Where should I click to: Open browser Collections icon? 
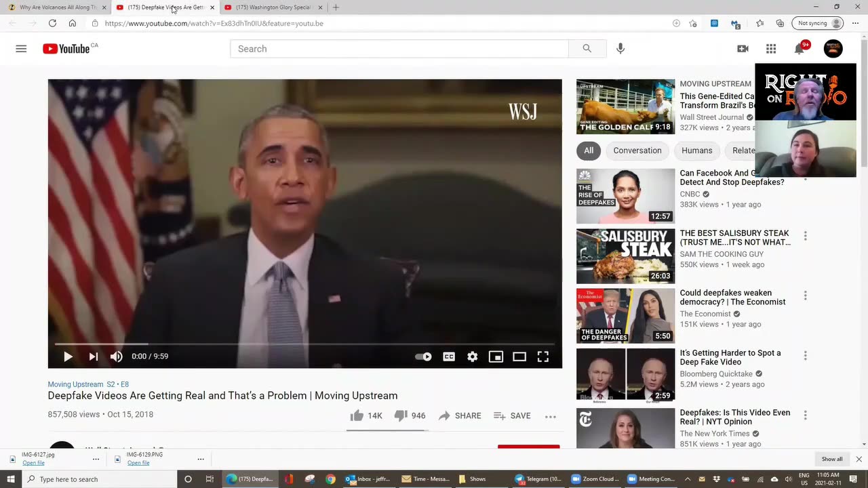[x=780, y=23]
